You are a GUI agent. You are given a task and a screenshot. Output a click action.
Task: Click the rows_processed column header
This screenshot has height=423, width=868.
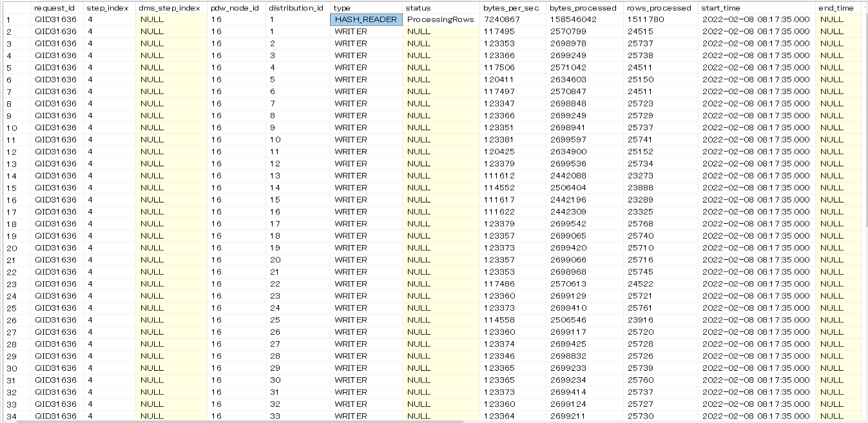pos(660,8)
